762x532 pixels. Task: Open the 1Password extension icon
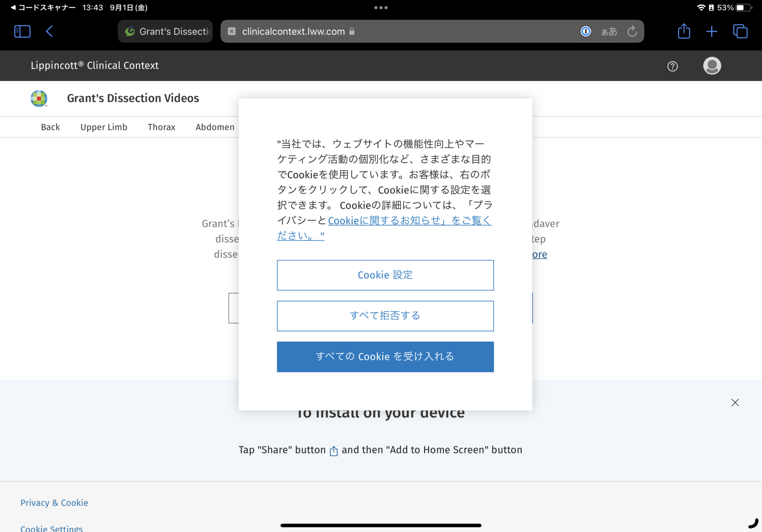[x=586, y=32]
